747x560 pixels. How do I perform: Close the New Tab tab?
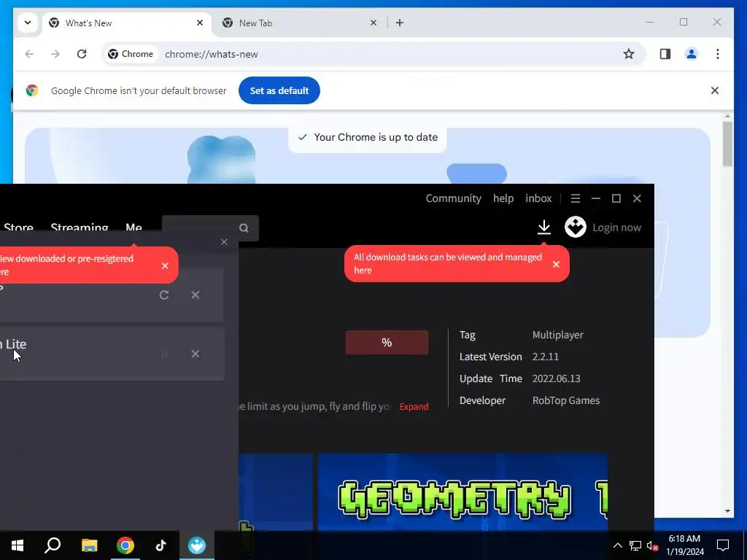point(373,23)
